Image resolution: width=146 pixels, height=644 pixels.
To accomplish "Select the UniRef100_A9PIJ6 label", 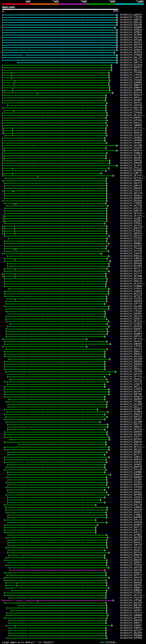I will pos(131,63).
